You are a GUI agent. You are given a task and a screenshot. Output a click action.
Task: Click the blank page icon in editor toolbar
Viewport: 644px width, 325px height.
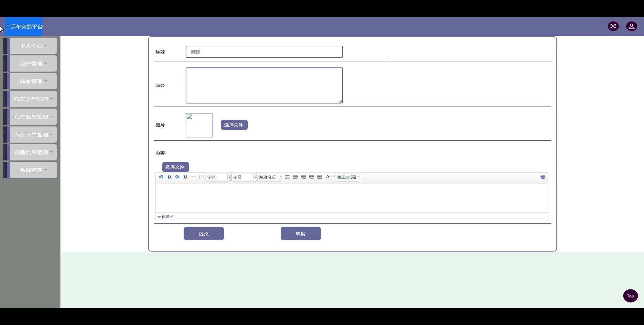(201, 177)
